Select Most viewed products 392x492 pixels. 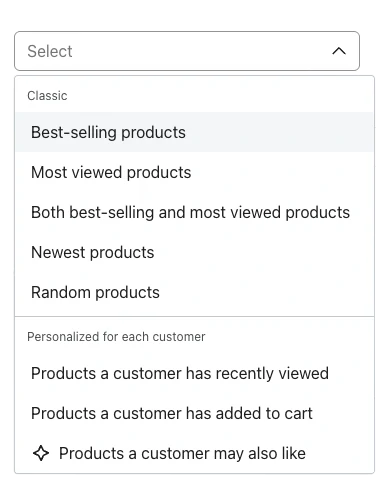pyautogui.click(x=195, y=172)
